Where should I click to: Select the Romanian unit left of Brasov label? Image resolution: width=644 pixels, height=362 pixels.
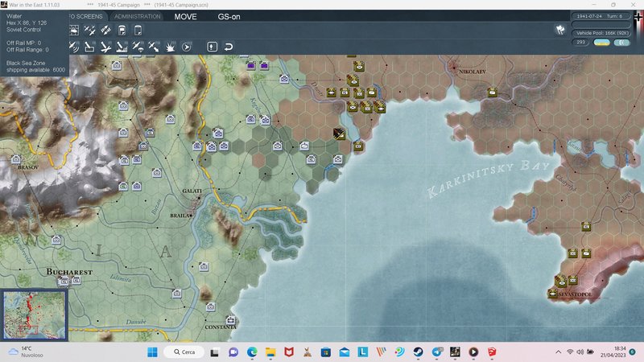click(x=16, y=158)
